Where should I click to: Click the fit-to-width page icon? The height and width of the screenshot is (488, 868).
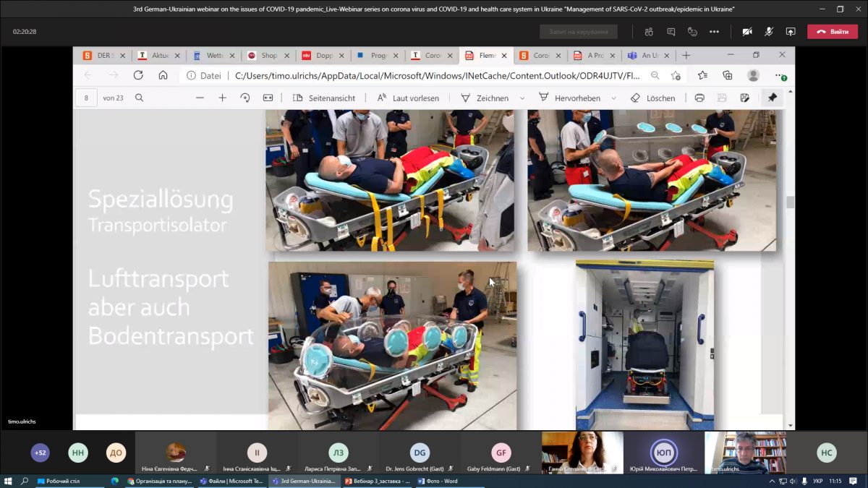pyautogui.click(x=268, y=98)
